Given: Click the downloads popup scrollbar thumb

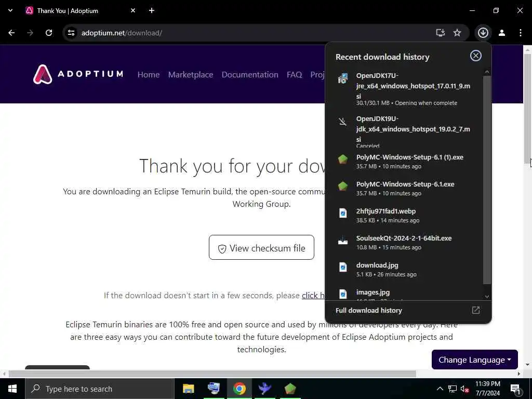Looking at the screenshot, I should [487, 180].
